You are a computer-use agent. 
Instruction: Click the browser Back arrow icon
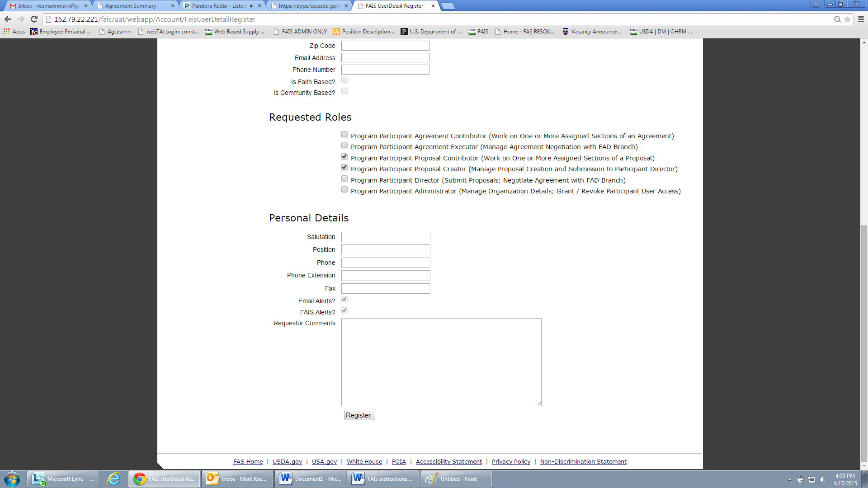(x=8, y=19)
